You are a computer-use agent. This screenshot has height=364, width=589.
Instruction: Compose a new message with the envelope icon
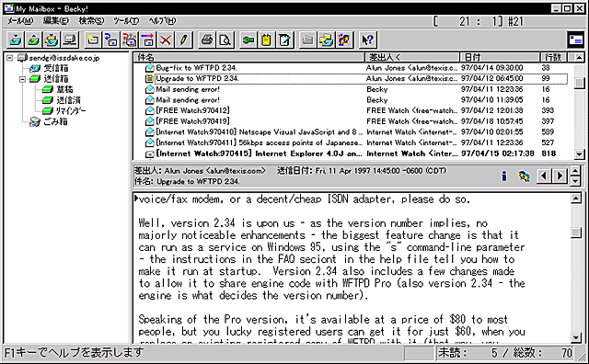pyautogui.click(x=93, y=40)
